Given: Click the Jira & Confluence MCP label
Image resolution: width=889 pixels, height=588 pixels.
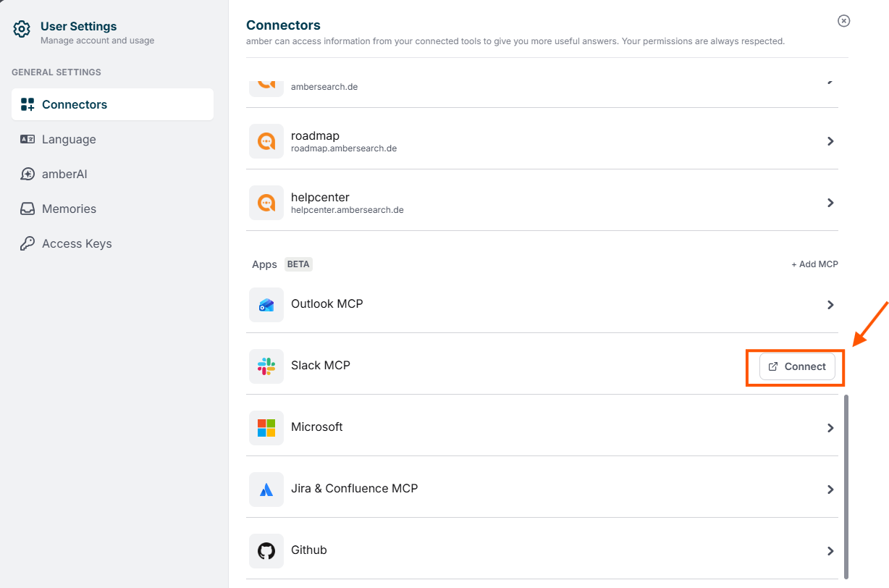Looking at the screenshot, I should [x=355, y=488].
